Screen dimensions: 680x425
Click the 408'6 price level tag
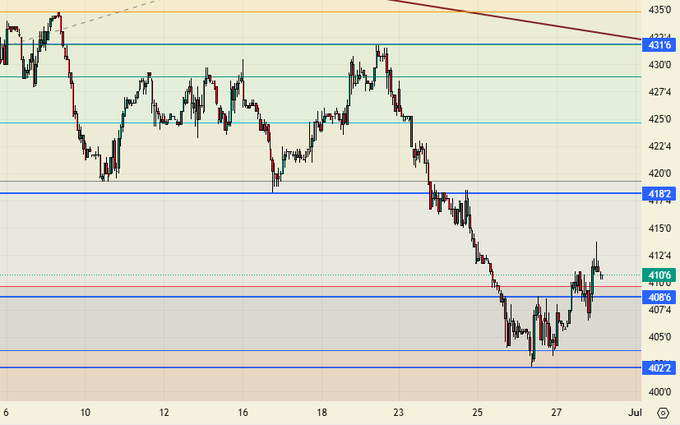tap(660, 297)
